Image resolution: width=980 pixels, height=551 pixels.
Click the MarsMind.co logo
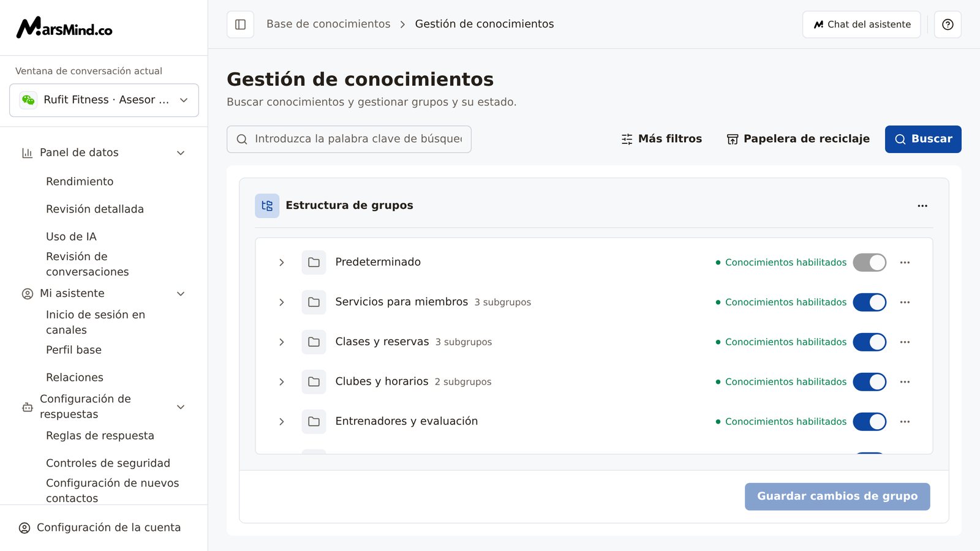click(x=64, y=28)
